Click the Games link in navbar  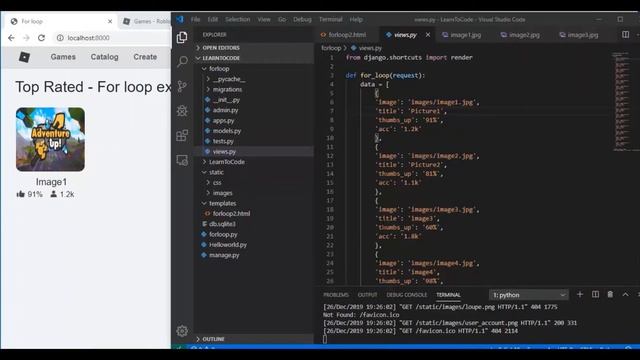pyautogui.click(x=63, y=57)
